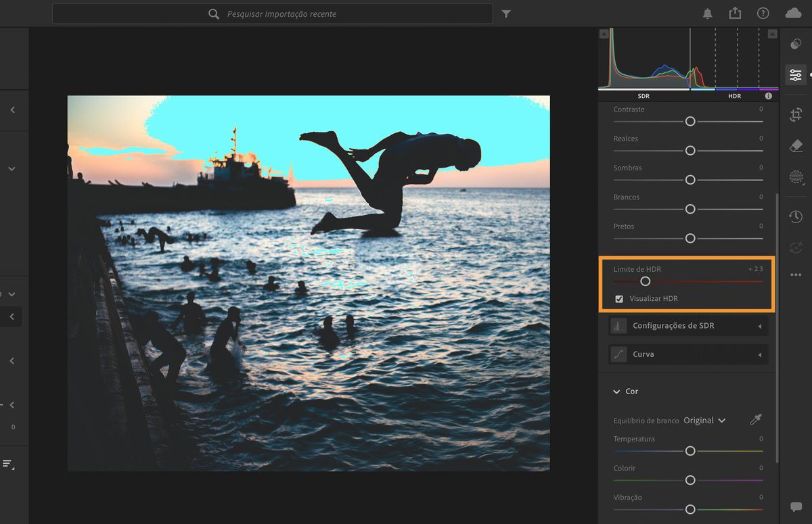This screenshot has width=812, height=524.
Task: Open the Versions history icon
Action: coord(796,216)
